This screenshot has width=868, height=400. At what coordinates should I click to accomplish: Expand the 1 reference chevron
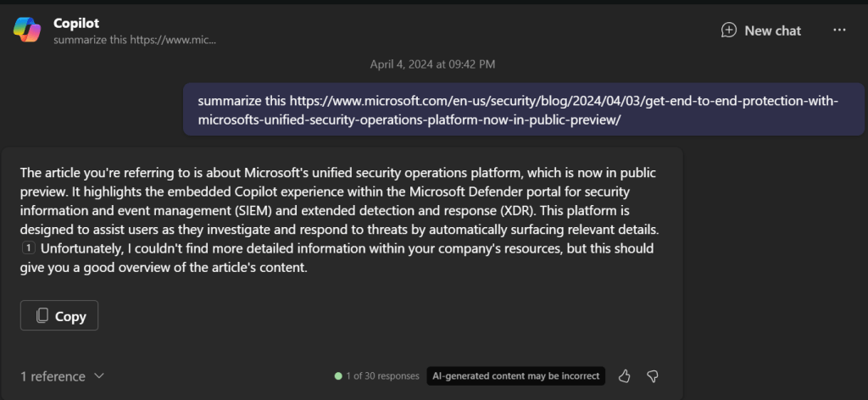coord(99,376)
